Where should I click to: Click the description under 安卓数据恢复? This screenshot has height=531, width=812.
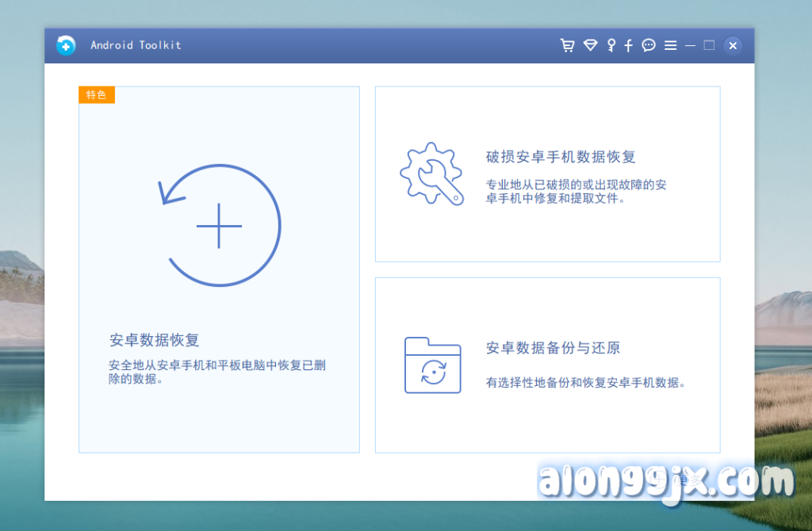pyautogui.click(x=217, y=372)
